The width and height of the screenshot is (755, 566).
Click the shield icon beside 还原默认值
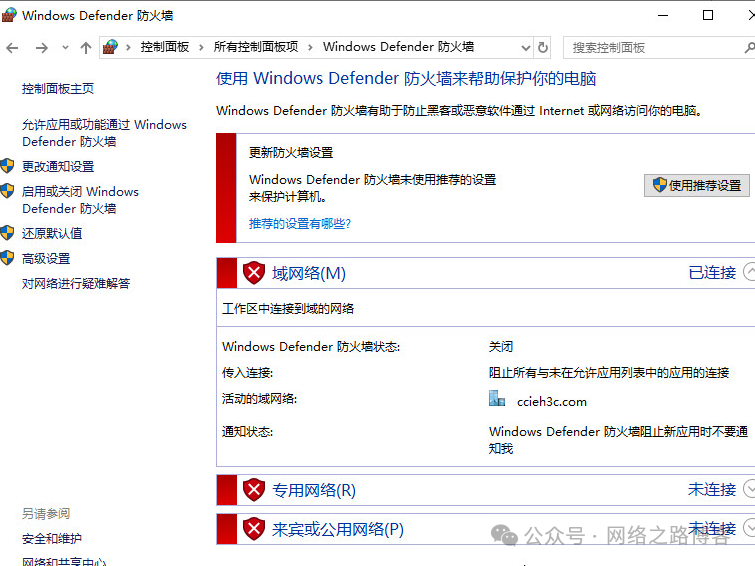7,233
